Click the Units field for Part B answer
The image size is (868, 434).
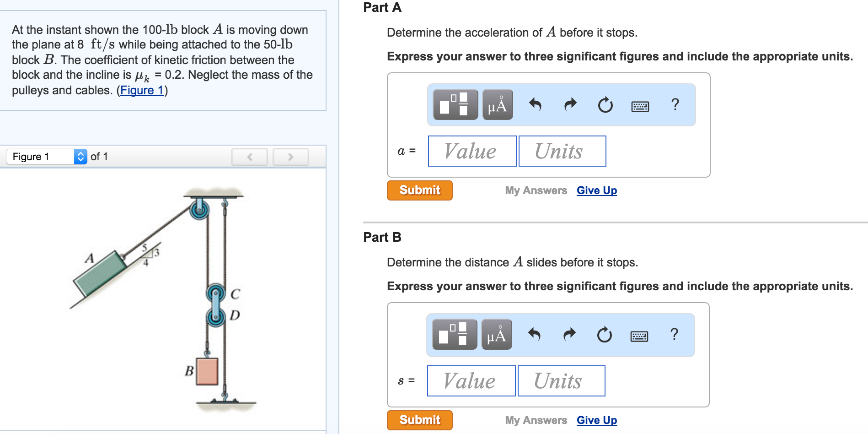tap(561, 380)
